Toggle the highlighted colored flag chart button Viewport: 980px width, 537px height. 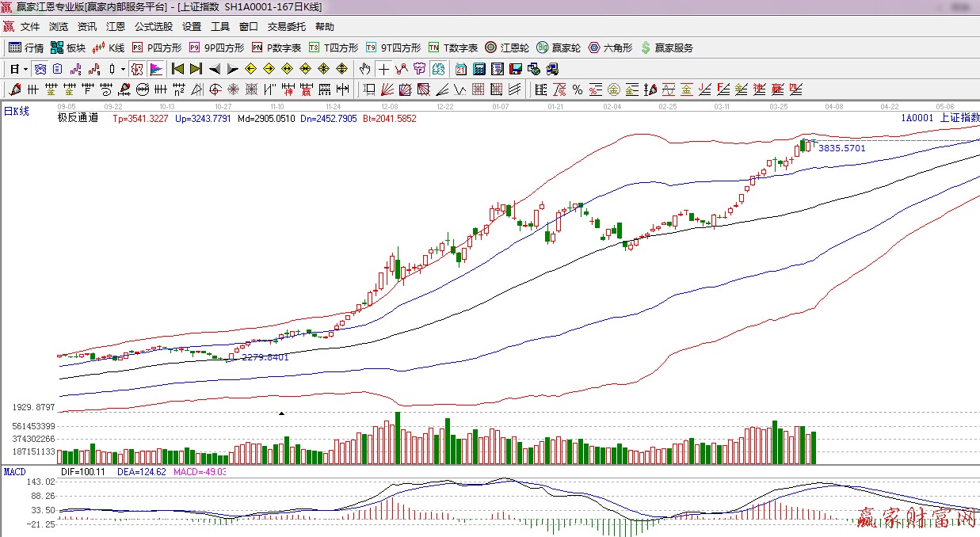coord(156,69)
